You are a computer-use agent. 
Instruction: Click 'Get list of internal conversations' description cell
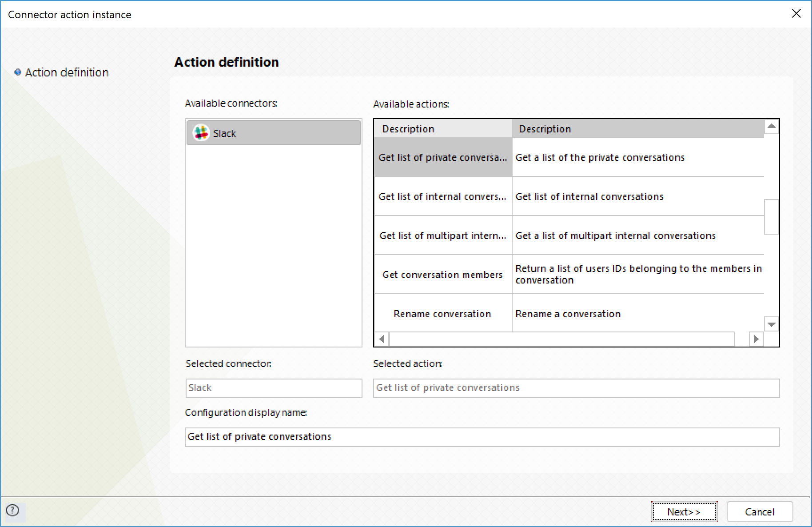(x=638, y=196)
